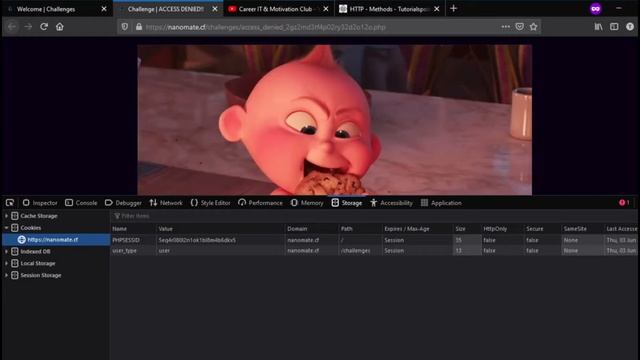Collapse the Cookies tree node
This screenshot has width=640, height=360.
tap(6, 227)
